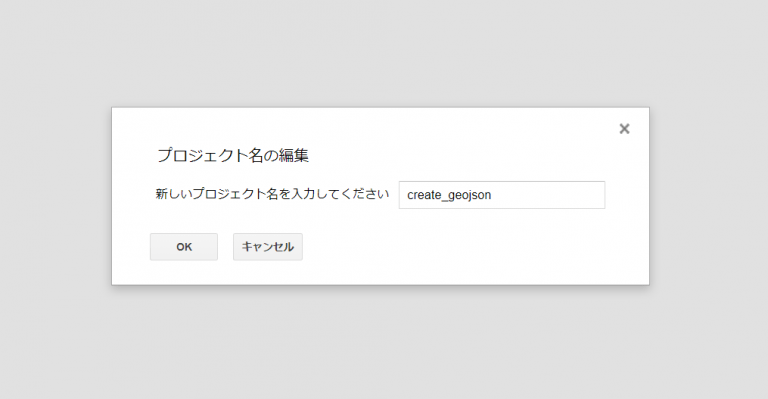Image resolution: width=768 pixels, height=399 pixels.
Task: Click the gray backdrop outside the dialog
Action: 382,343
